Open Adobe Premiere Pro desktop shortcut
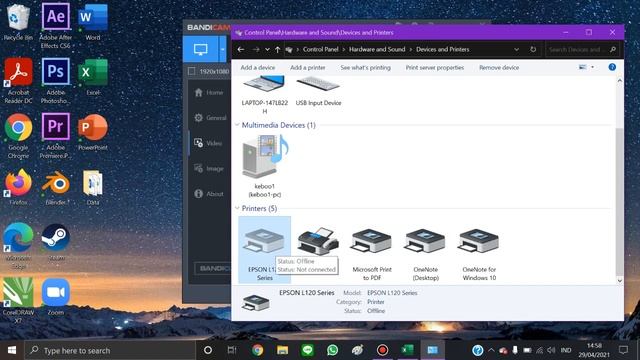Viewport: 640px width, 360px height. (56, 136)
